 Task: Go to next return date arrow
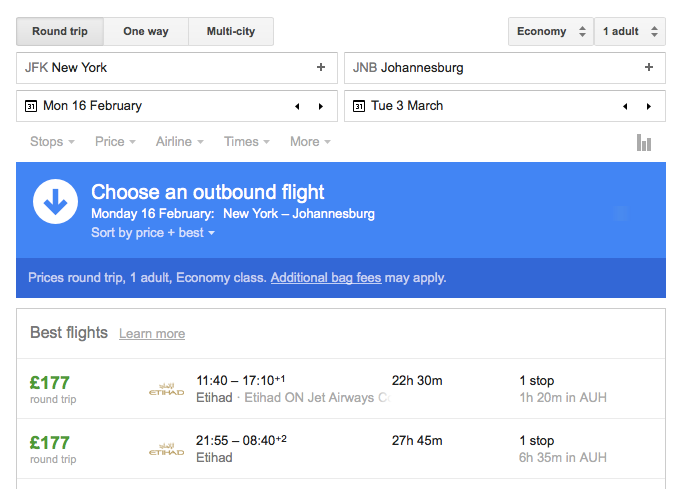pyautogui.click(x=648, y=106)
